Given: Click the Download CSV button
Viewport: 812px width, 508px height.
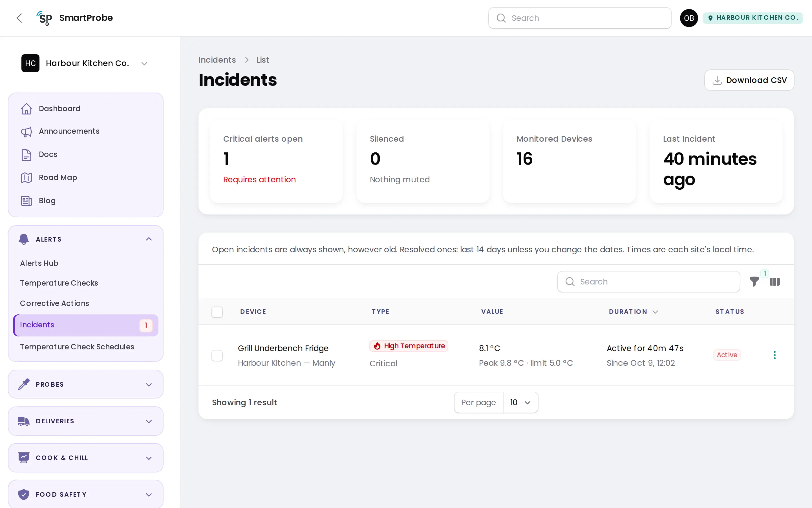Looking at the screenshot, I should coord(749,80).
